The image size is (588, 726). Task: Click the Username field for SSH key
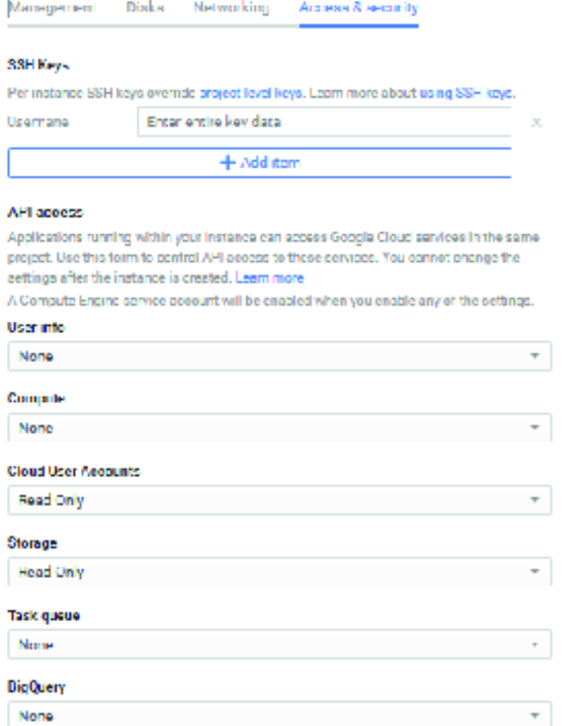click(68, 122)
